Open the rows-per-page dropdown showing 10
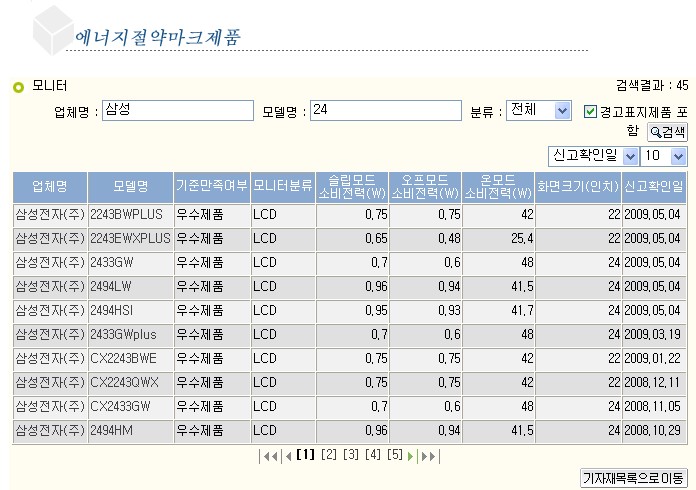696x490 pixels. coord(664,156)
